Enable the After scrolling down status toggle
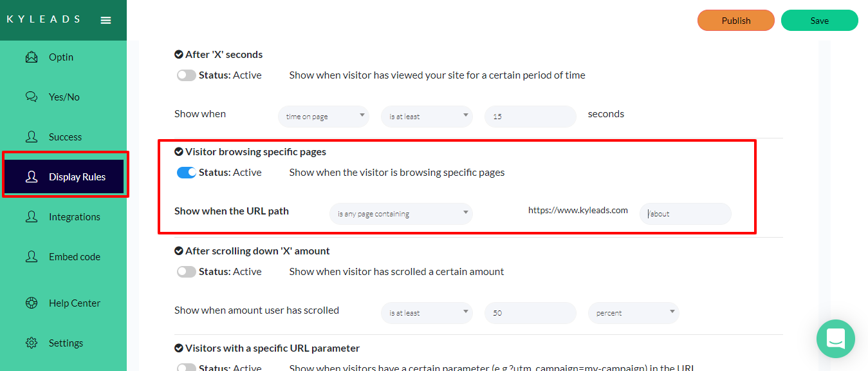The width and height of the screenshot is (868, 371). (x=187, y=272)
